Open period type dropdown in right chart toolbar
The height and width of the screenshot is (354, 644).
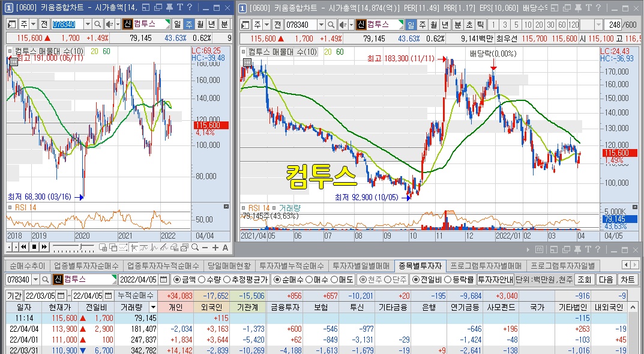coord(267,25)
